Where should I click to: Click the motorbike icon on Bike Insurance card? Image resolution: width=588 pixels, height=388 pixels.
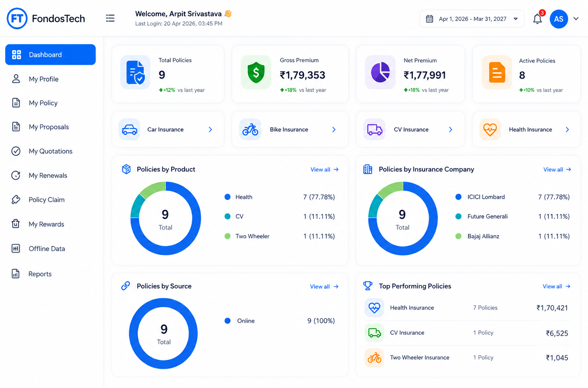coord(250,129)
